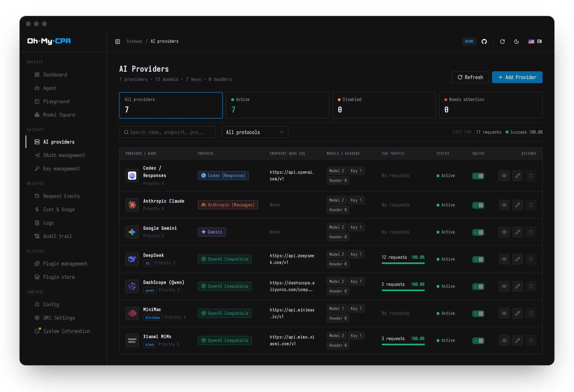Turn off the DeepSeek switch
574x392 pixels.
[x=478, y=259]
